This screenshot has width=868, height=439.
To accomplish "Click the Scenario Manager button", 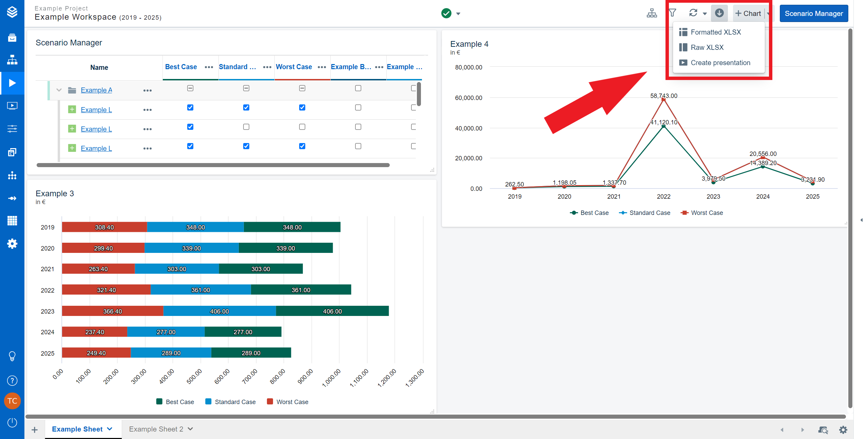I will 813,14.
